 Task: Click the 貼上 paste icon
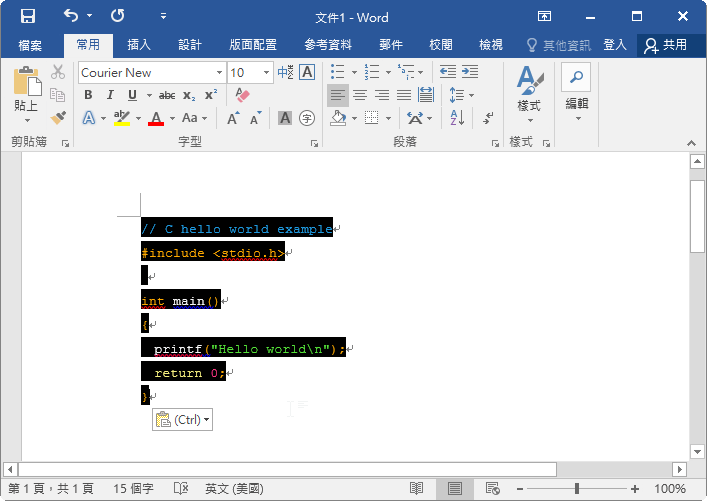(x=27, y=82)
